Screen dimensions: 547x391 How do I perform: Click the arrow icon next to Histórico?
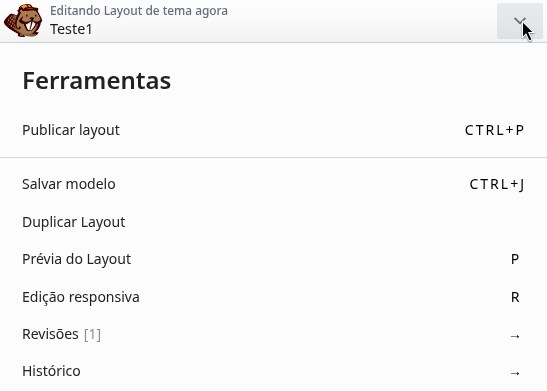click(515, 373)
